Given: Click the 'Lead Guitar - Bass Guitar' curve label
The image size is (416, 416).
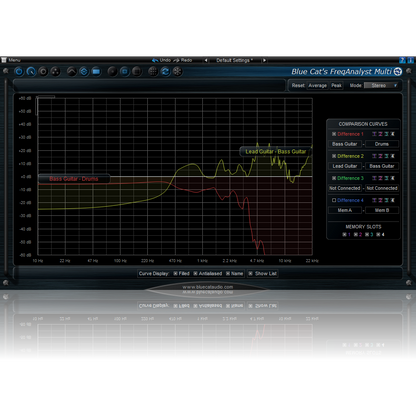Looking at the screenshot, I should coord(275,152).
